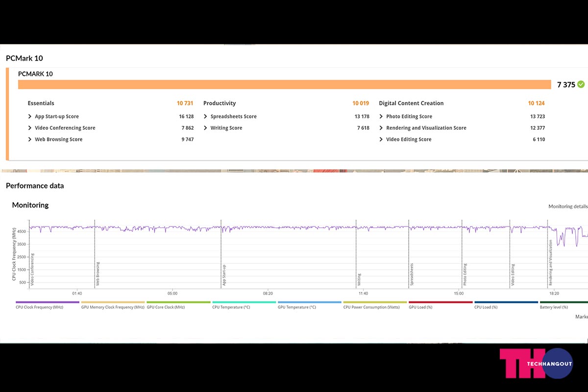588x392 pixels.
Task: Click the overall score 7 375
Action: tap(566, 85)
